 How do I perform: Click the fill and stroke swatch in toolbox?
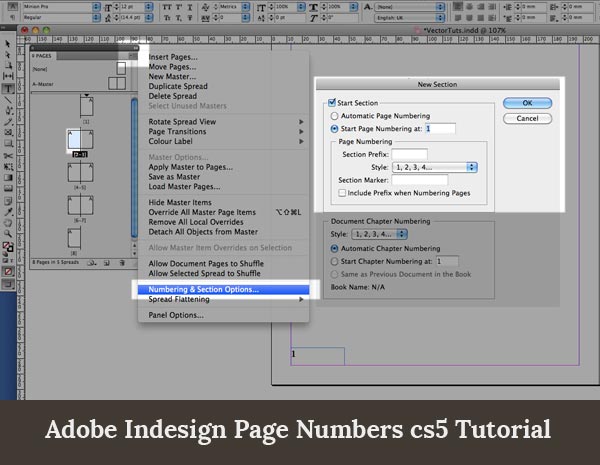pyautogui.click(x=8, y=247)
